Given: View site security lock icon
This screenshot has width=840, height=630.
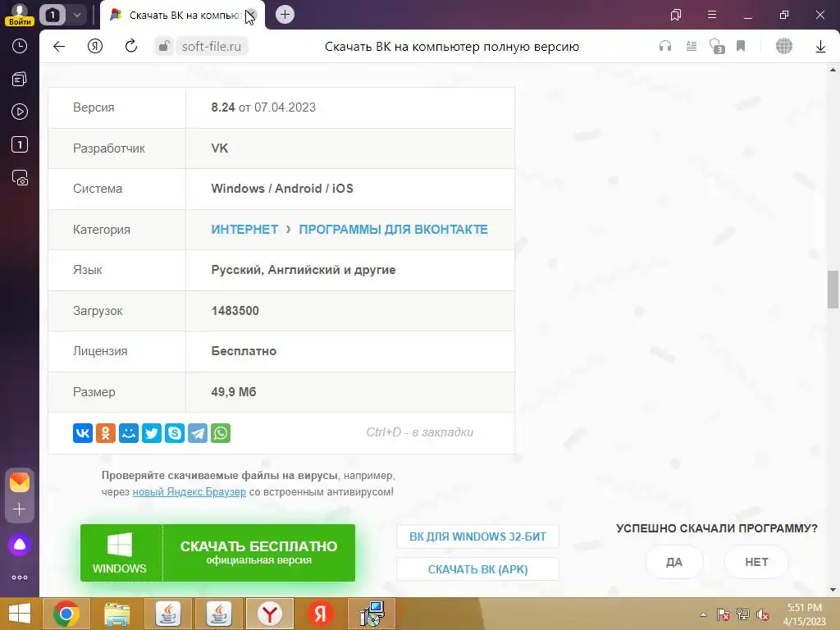Looking at the screenshot, I should [x=164, y=46].
